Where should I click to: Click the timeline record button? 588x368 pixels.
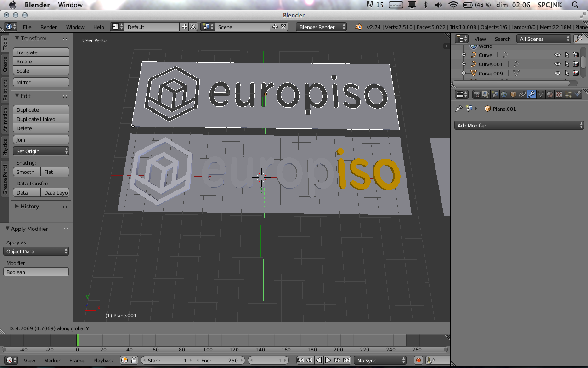click(418, 361)
